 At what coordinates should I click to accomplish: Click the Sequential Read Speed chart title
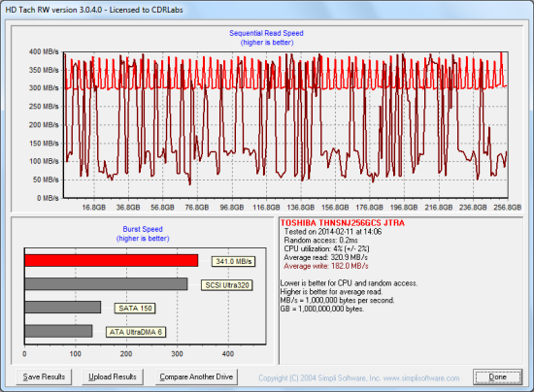pos(266,33)
